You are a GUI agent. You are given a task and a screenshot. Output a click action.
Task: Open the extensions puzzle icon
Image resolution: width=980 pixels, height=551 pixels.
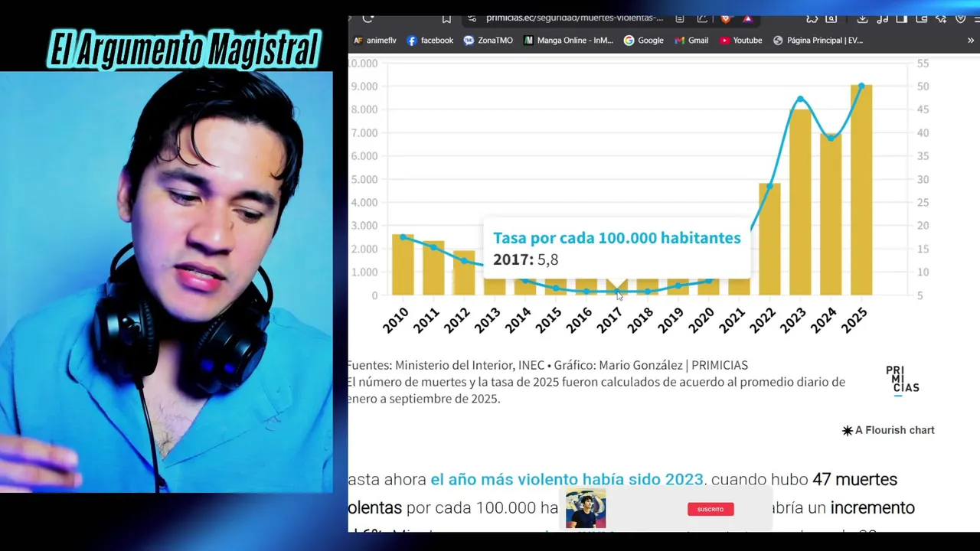(812, 18)
